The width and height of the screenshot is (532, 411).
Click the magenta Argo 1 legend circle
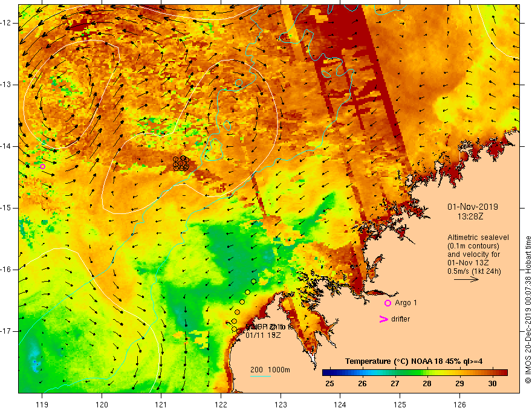(x=388, y=303)
